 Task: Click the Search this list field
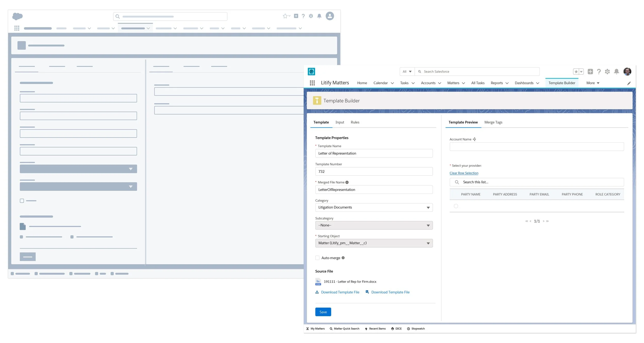[537, 182]
